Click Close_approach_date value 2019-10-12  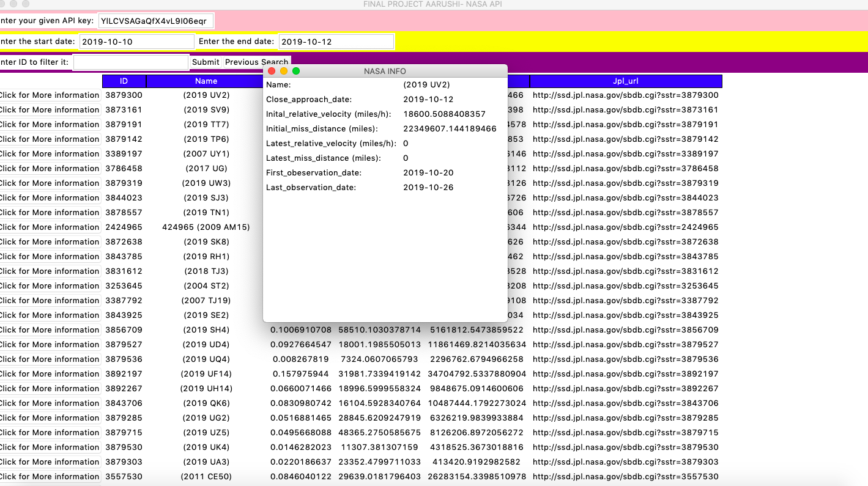pos(428,99)
